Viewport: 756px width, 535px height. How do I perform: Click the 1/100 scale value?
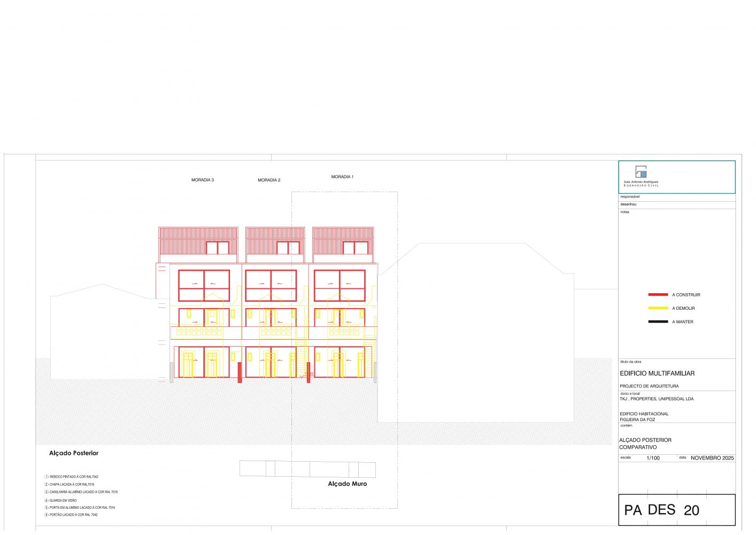coord(653,458)
